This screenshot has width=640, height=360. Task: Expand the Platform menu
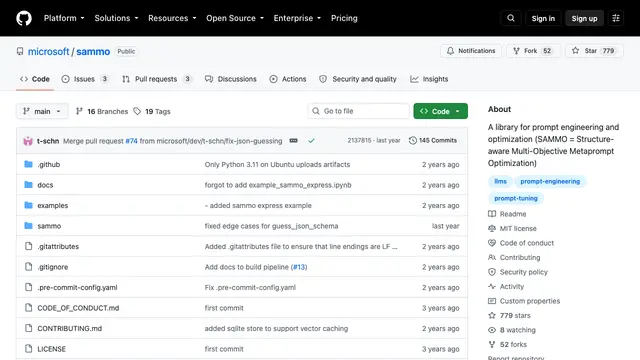pyautogui.click(x=64, y=18)
